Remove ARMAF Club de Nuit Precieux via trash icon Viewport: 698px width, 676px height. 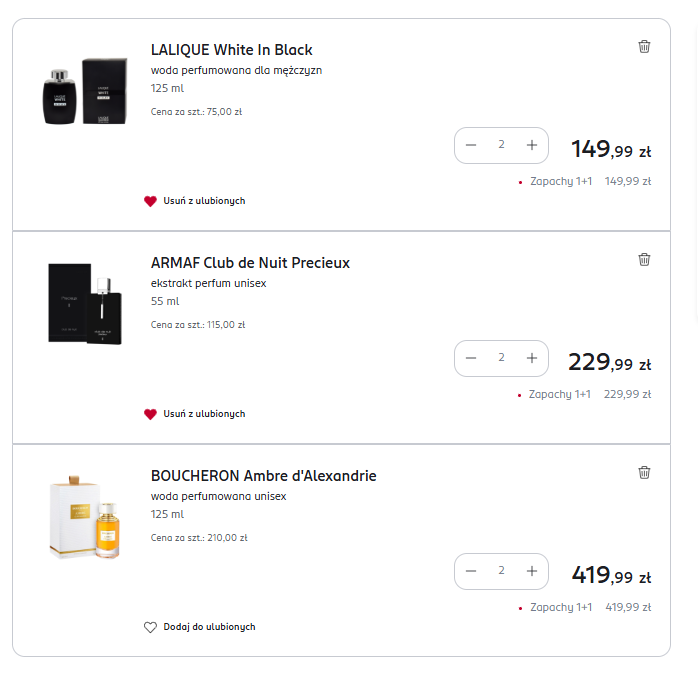tap(644, 259)
